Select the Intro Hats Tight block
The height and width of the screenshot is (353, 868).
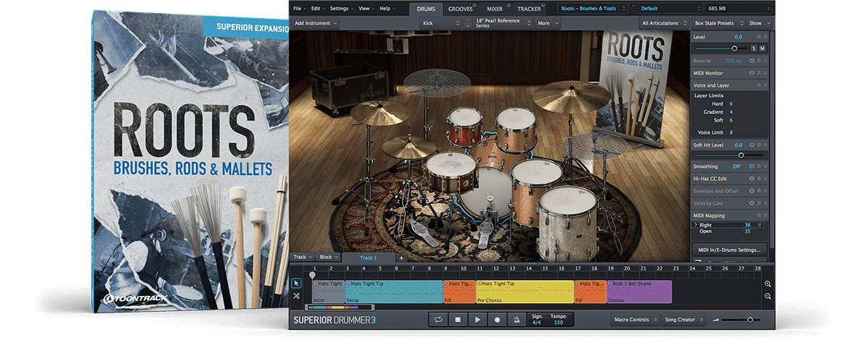pyautogui.click(x=329, y=292)
